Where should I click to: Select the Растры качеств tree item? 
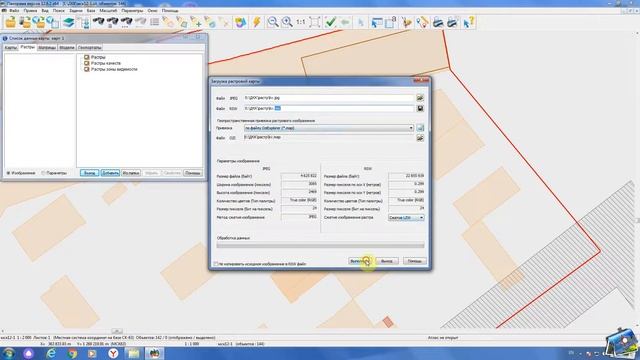click(106, 63)
